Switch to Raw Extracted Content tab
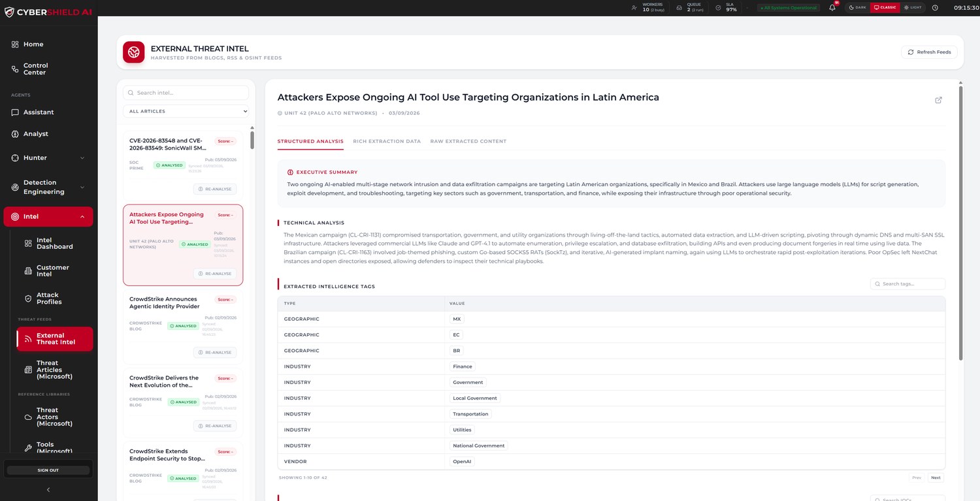Image resolution: width=980 pixels, height=501 pixels. [468, 141]
